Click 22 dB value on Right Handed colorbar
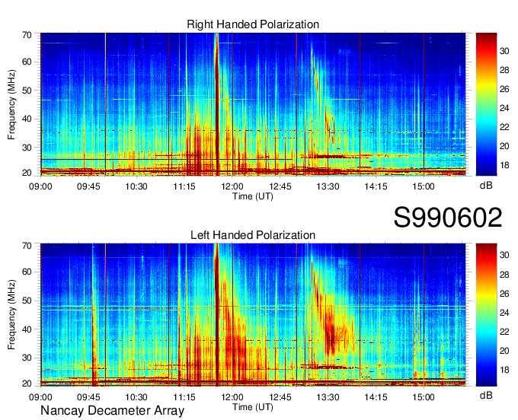Screen dimensions: 518x420 [504, 127]
